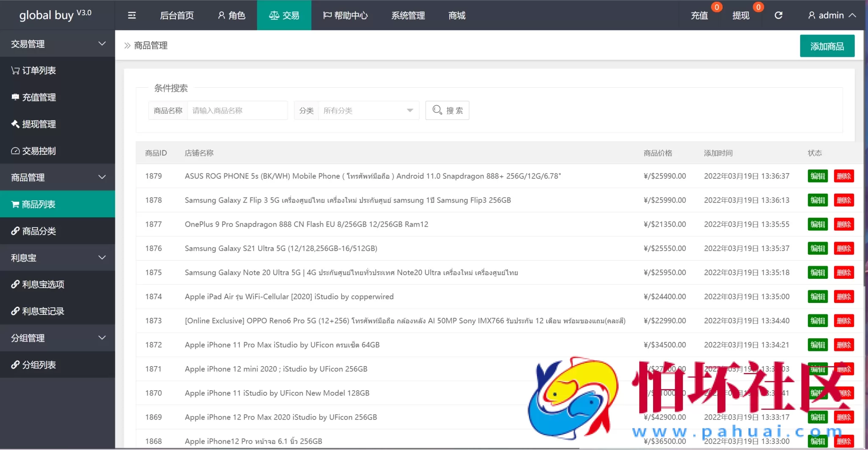Open 商品分类 with the link icon
The height and width of the screenshot is (450, 868).
(34, 231)
